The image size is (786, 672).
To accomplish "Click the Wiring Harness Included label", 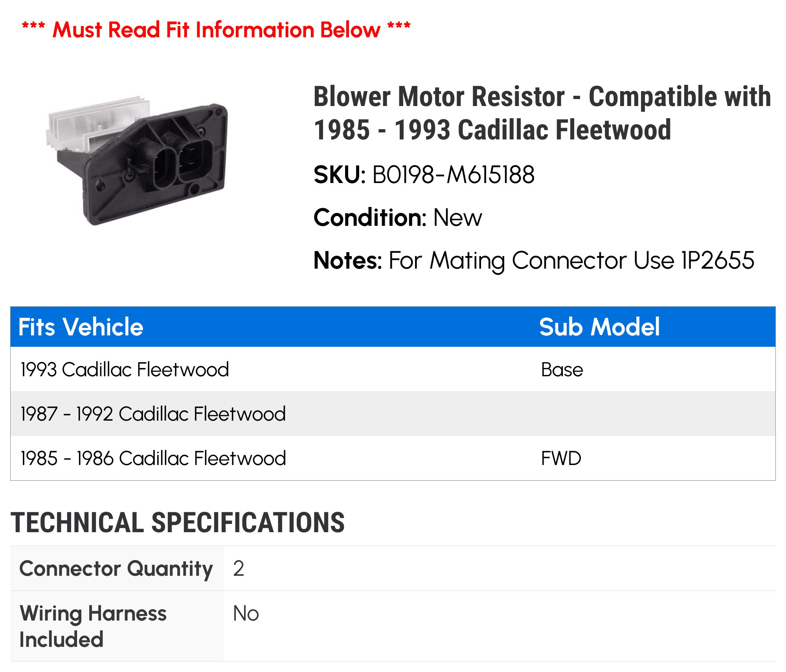I will [93, 626].
